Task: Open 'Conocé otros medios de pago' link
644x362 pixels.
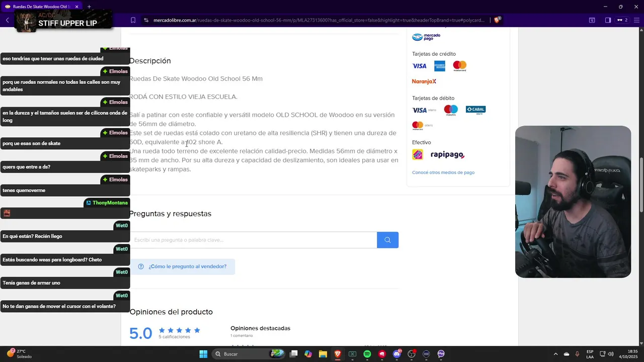Action: 443,172
